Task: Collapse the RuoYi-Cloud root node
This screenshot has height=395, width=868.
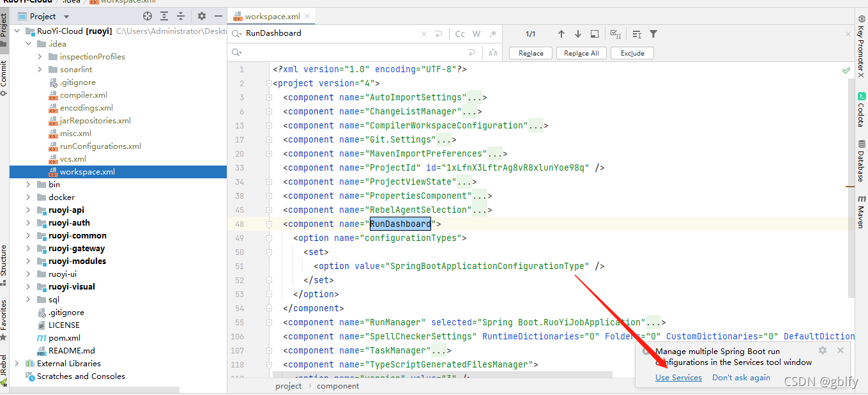Action: (17, 31)
